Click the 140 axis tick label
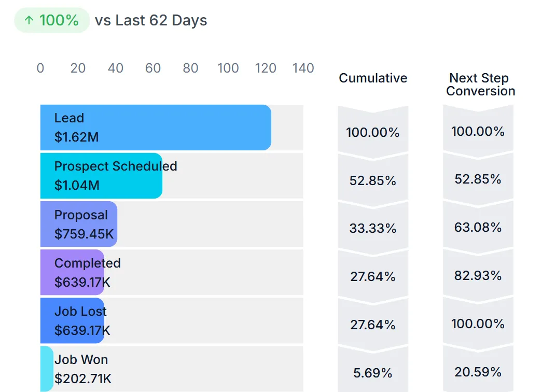This screenshot has width=542, height=392. pyautogui.click(x=303, y=68)
